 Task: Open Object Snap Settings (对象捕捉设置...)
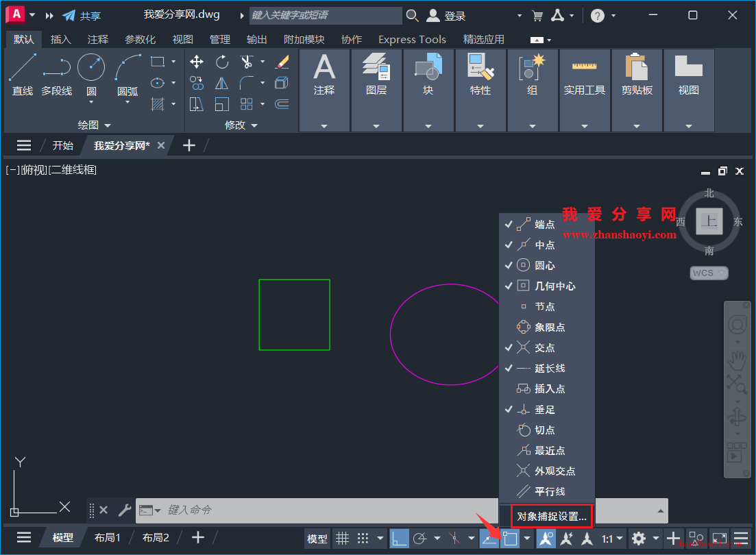pos(552,517)
